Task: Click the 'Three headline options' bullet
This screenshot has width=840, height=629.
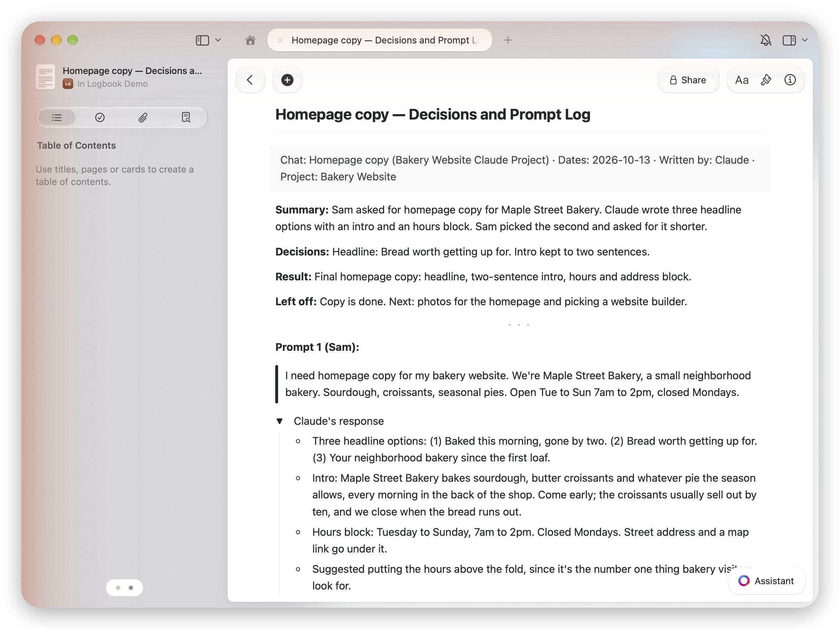Action: click(x=535, y=449)
